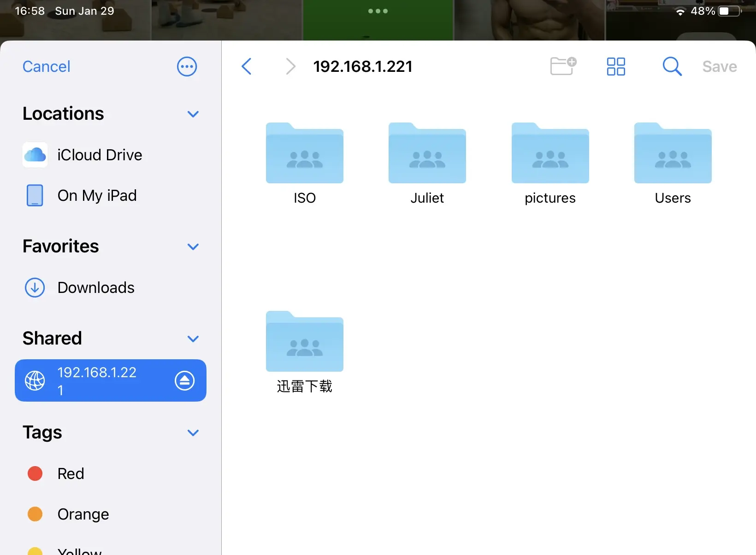Switch to grid view layout
Viewport: 756px width, 555px height.
pos(616,66)
